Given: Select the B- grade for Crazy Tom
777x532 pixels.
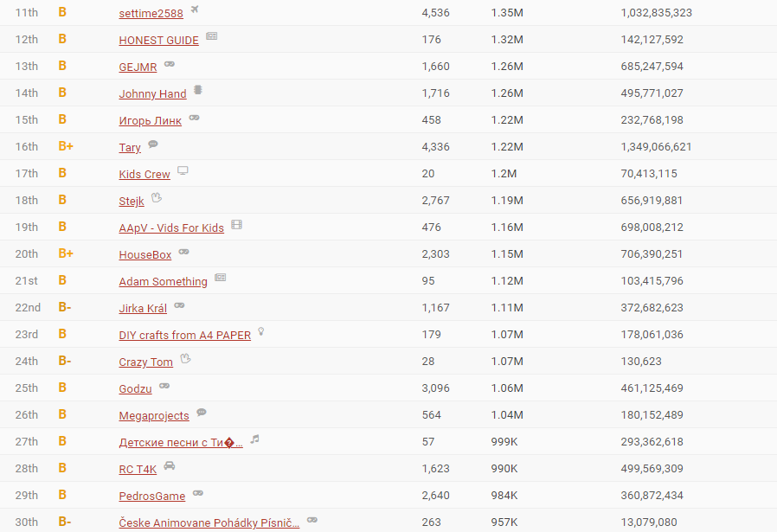Looking at the screenshot, I should click(65, 361).
